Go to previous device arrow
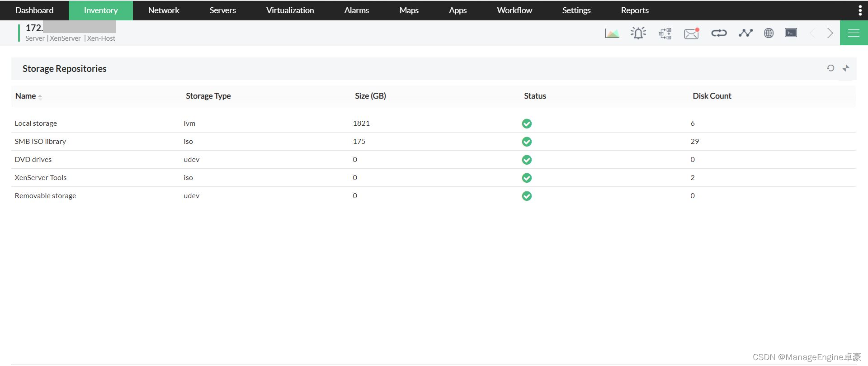The height and width of the screenshot is (366, 868). coord(812,33)
